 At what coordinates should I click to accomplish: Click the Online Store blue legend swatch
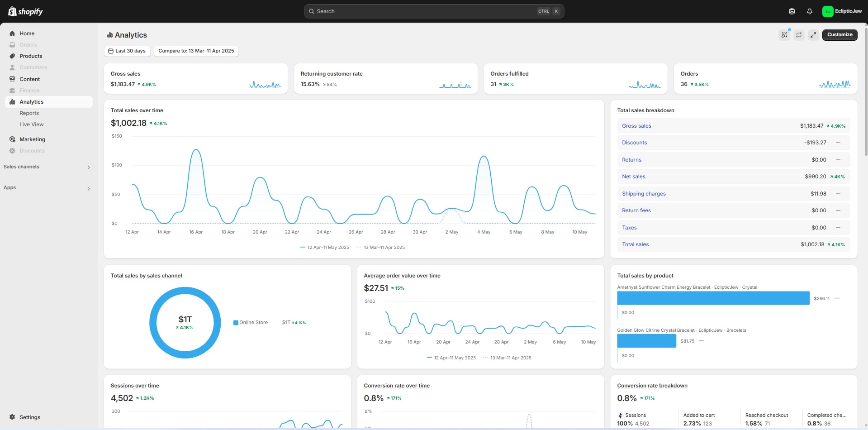coord(236,323)
